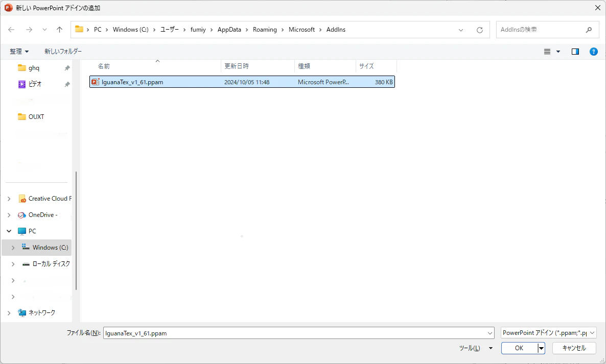Click the date 2024/10/05 11:48
606x364 pixels.
pyautogui.click(x=247, y=82)
